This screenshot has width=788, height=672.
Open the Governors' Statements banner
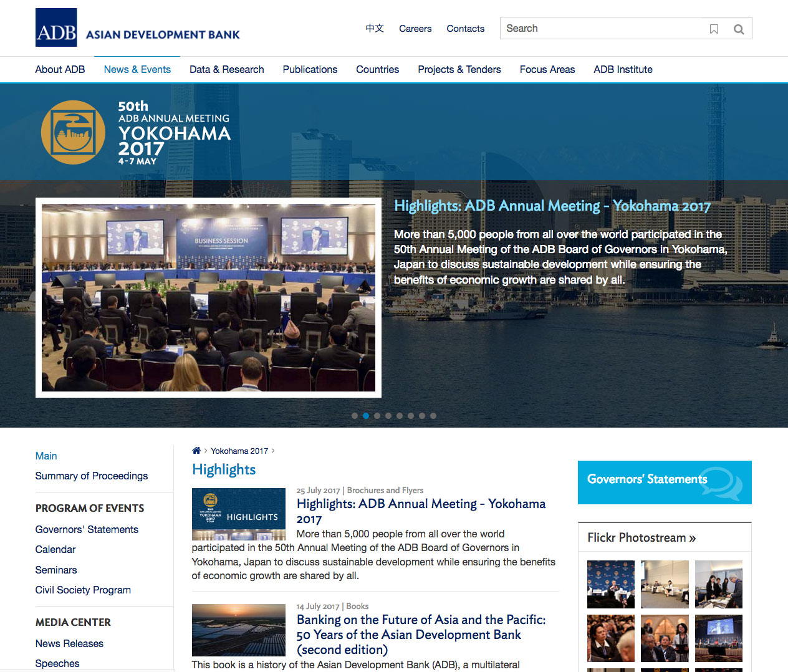tap(665, 482)
